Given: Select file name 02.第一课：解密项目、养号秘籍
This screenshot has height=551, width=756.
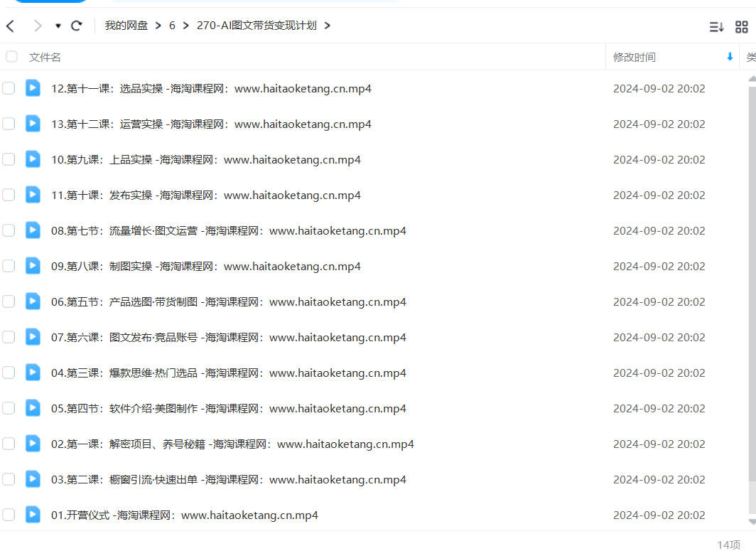Looking at the screenshot, I should pyautogui.click(x=232, y=444).
